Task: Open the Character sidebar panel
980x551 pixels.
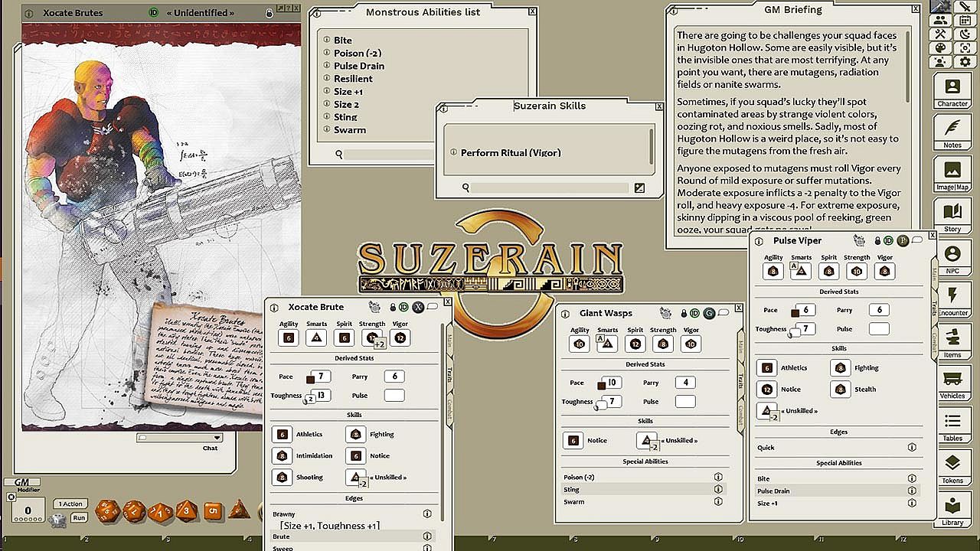Action: coord(952,92)
